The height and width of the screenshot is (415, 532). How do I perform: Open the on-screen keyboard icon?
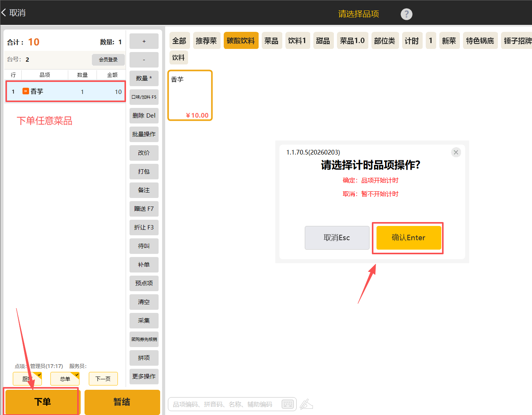pyautogui.click(x=288, y=404)
